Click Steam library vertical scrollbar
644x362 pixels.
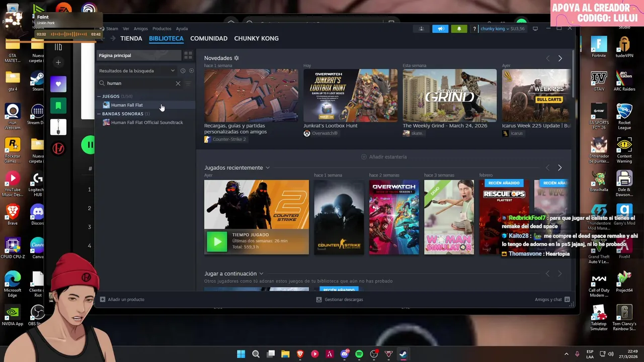click(574, 73)
